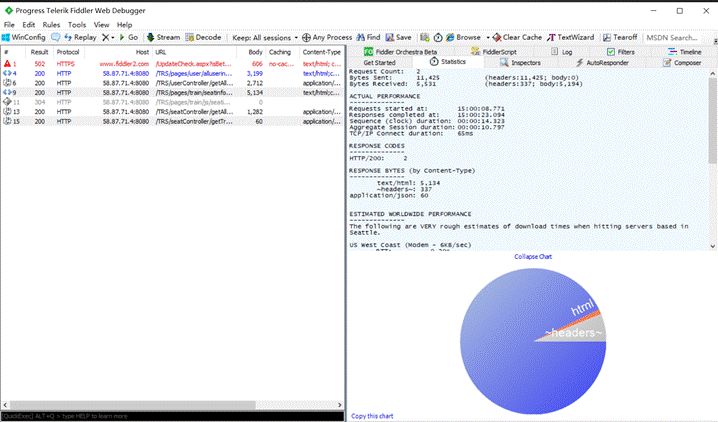This screenshot has width=718, height=422.
Task: Click the Go resume button
Action: 129,38
